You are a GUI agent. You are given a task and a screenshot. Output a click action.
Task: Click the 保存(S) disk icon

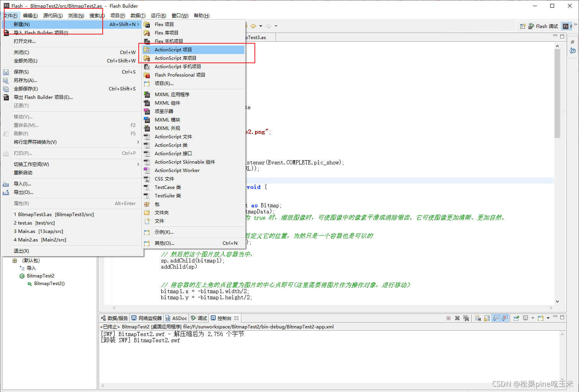(x=6, y=72)
